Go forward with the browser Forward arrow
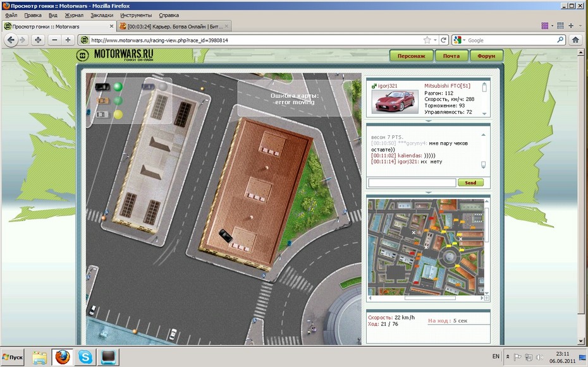Viewport: 588px width, 367px height. 23,40
